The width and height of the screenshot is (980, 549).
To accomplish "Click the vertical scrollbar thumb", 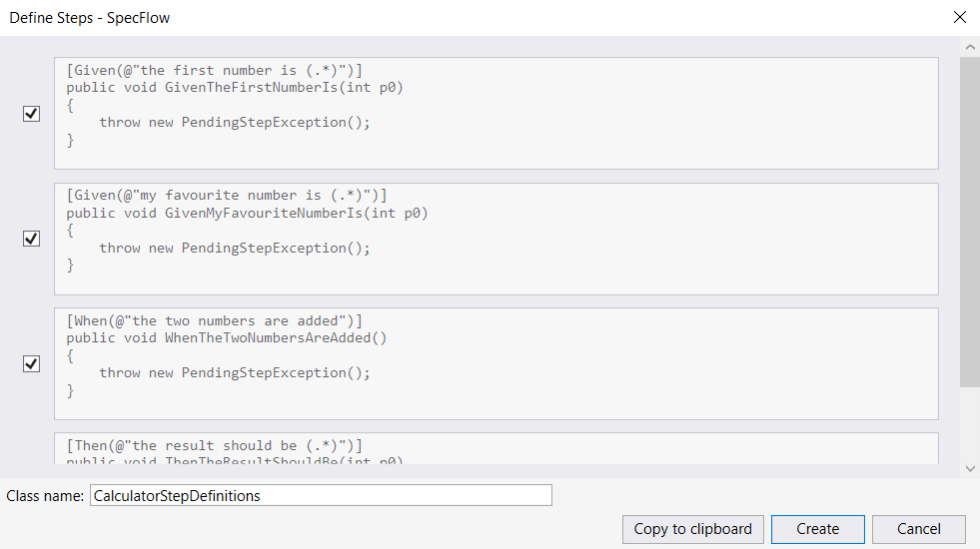I will [x=969, y=220].
